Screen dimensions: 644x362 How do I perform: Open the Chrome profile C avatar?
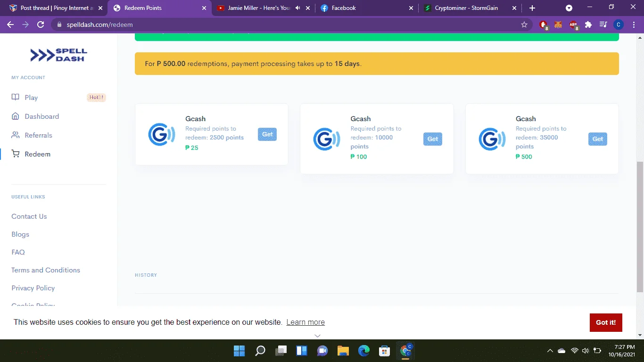tap(619, 25)
